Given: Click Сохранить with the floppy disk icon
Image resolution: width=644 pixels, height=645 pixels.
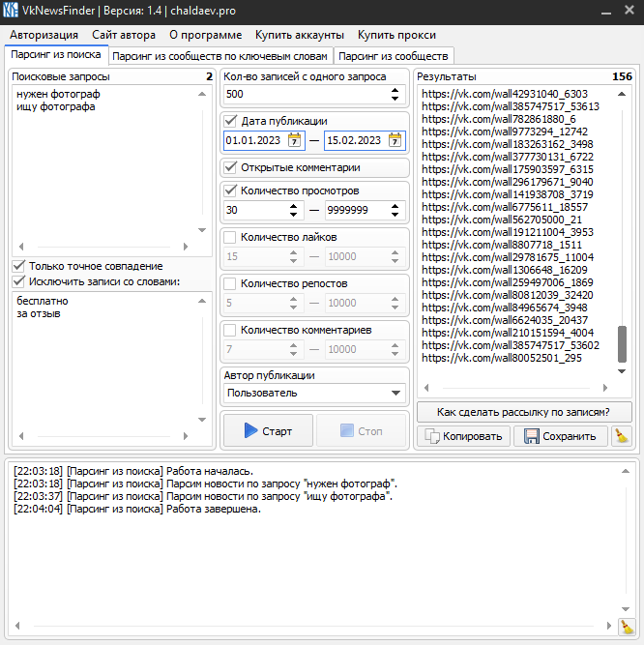Looking at the screenshot, I should point(561,436).
